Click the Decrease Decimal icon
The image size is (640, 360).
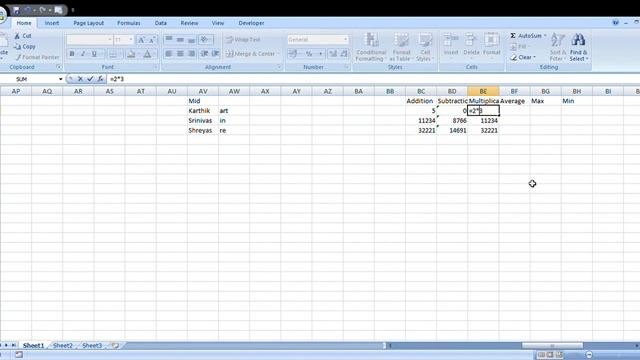click(x=344, y=53)
